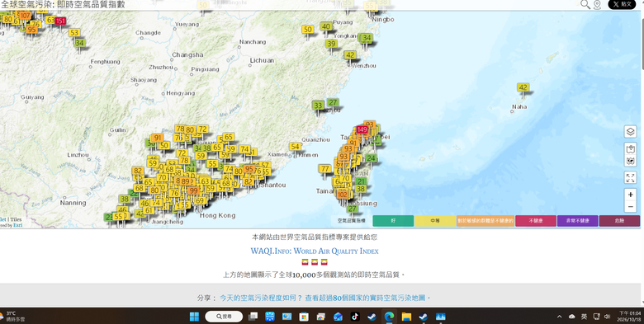This screenshot has height=324, width=644.
Task: Click the page title 全球空氣污染: 即時空氣品質指數
Action: (63, 4)
